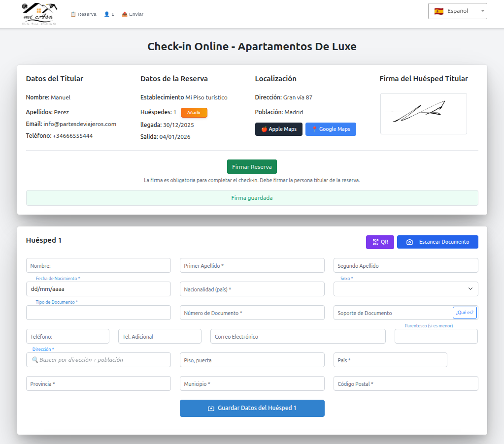The width and height of the screenshot is (504, 444).
Task: Open the ¿Qué es? help link
Action: [x=464, y=312]
